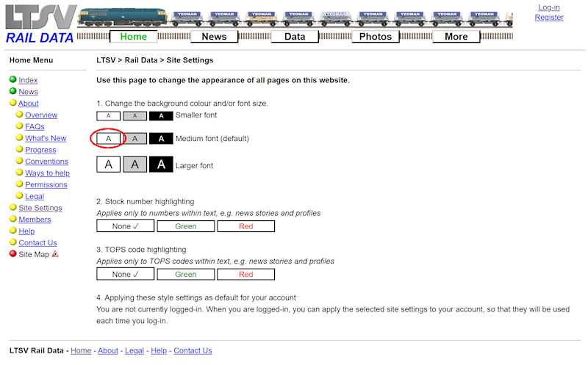Choose grey background with medium font
This screenshot has width=588, height=365.
pyautogui.click(x=135, y=139)
